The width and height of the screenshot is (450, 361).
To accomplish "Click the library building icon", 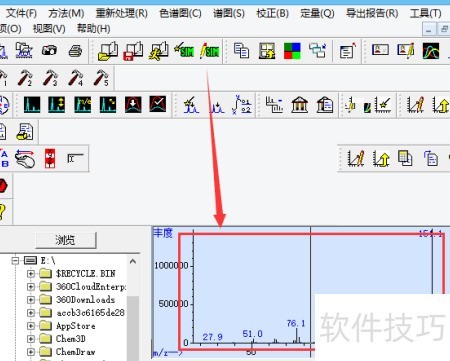I will coord(299,105).
